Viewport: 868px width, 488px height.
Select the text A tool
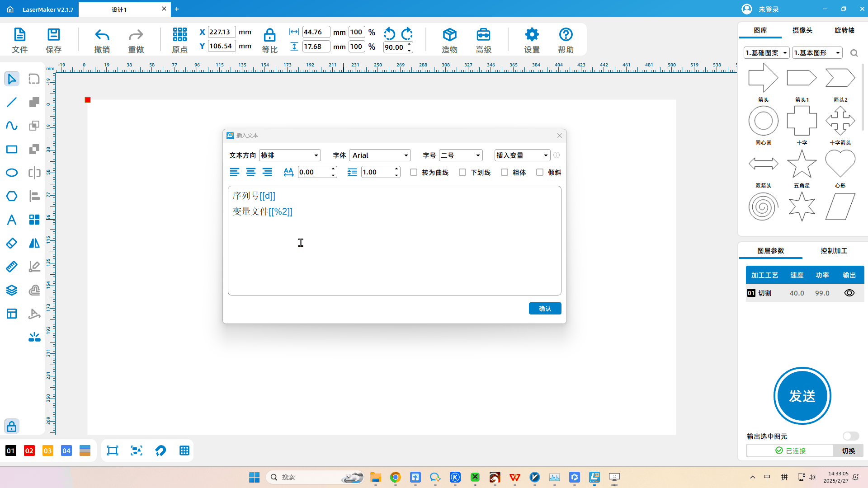tap(12, 220)
